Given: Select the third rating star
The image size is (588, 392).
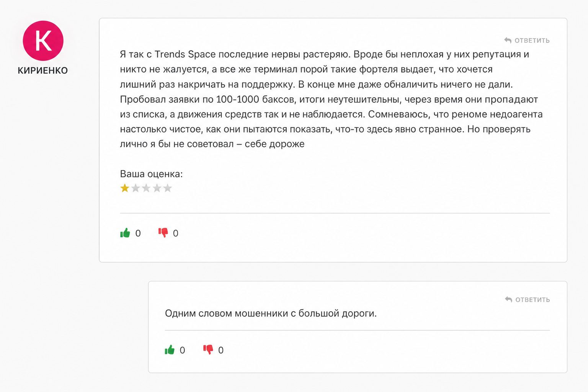Looking at the screenshot, I should [x=146, y=188].
